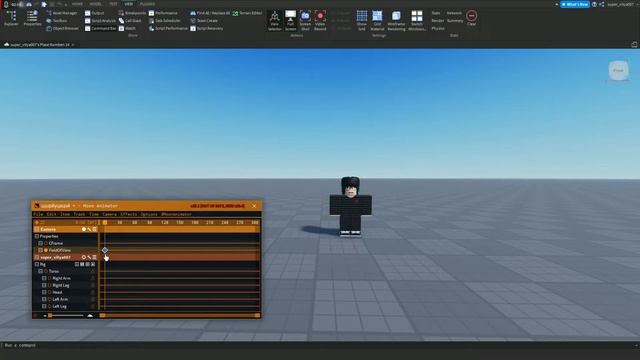640x360 pixels.
Task: Toggle the Right Arm track checkbox
Action: click(x=44, y=278)
